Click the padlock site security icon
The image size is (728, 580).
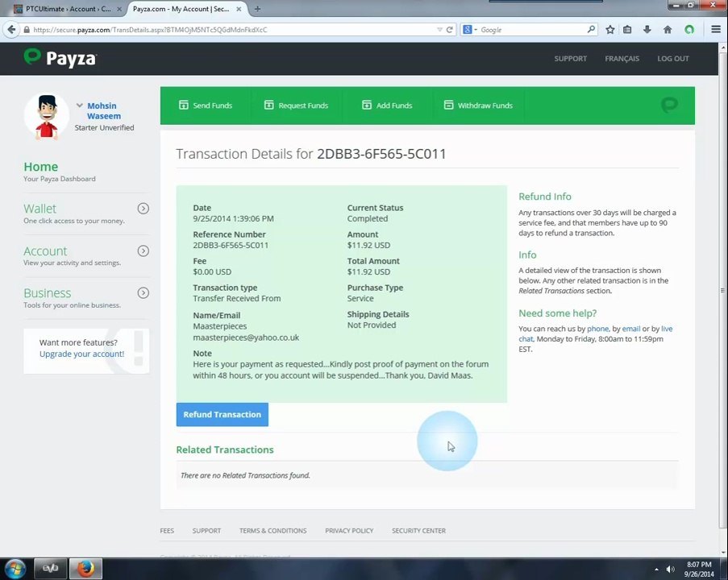[x=27, y=30]
